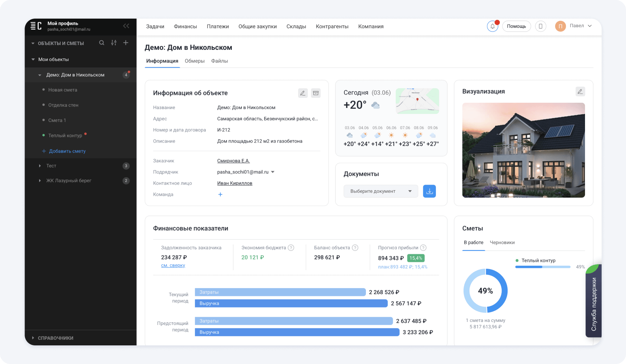Switch to the Обмеры tab
626x364 pixels.
[x=195, y=61]
